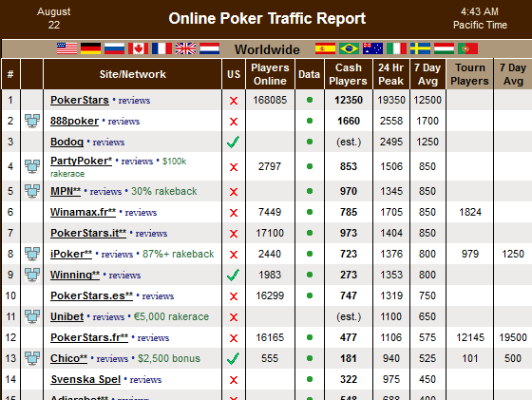The width and height of the screenshot is (532, 400).
Task: Open the Bodog site link
Action: tap(66, 142)
